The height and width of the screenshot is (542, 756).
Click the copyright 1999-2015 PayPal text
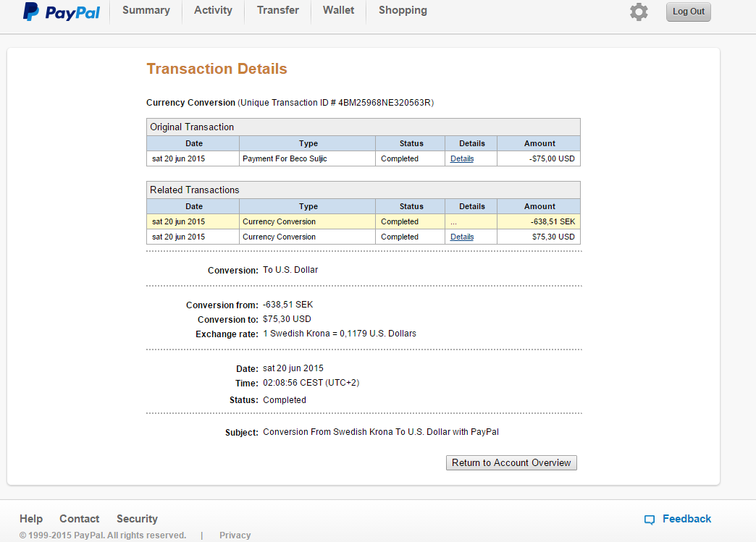pyautogui.click(x=103, y=535)
